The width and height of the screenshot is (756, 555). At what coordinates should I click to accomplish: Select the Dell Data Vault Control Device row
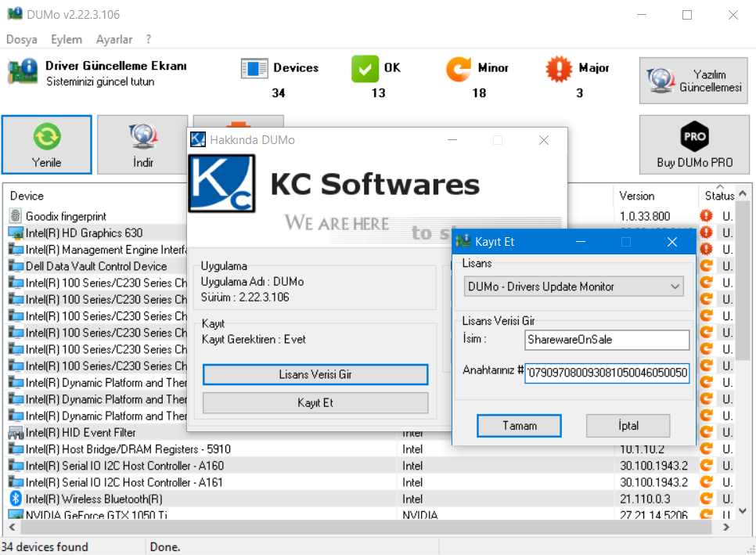(x=96, y=266)
